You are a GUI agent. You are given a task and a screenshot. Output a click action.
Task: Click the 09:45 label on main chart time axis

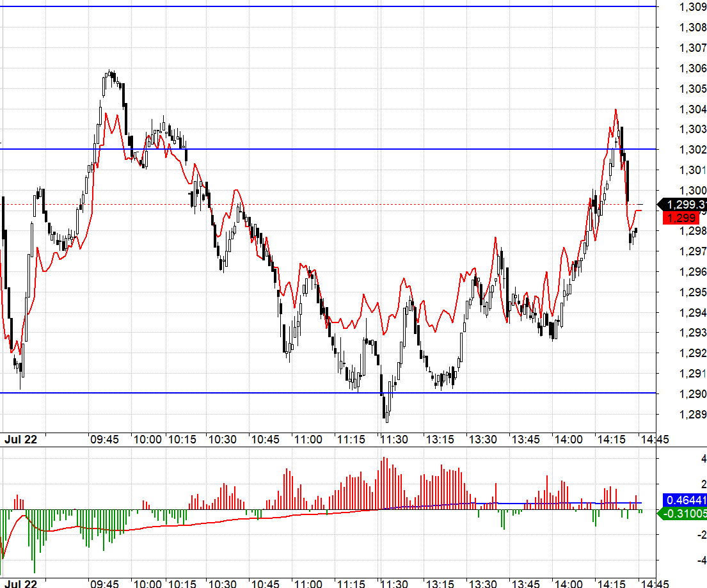[x=104, y=440]
